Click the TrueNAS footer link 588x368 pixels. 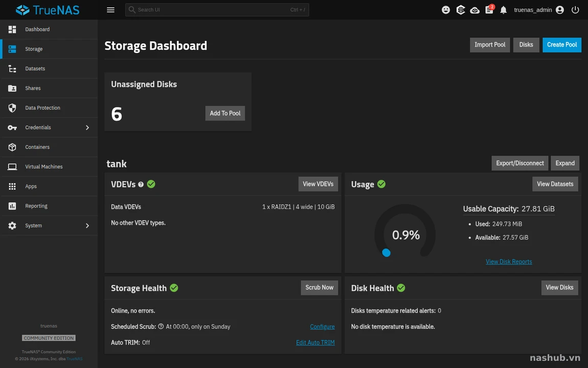coord(74,359)
